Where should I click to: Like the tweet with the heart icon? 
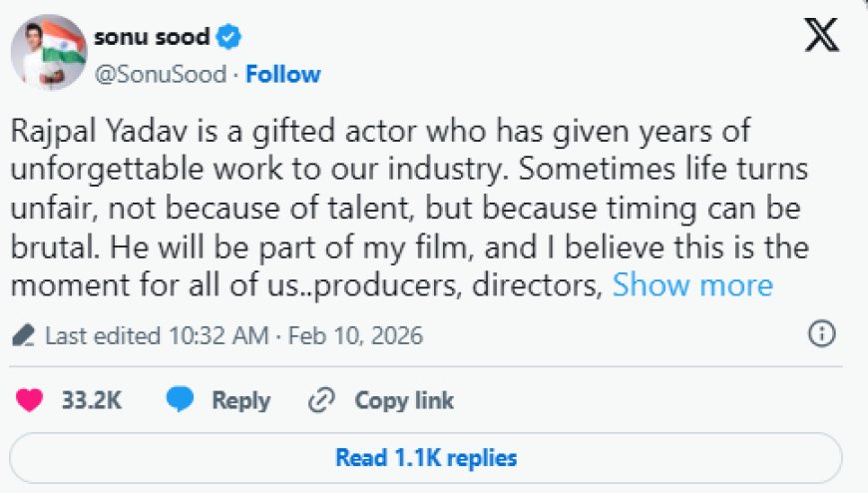coord(31,400)
